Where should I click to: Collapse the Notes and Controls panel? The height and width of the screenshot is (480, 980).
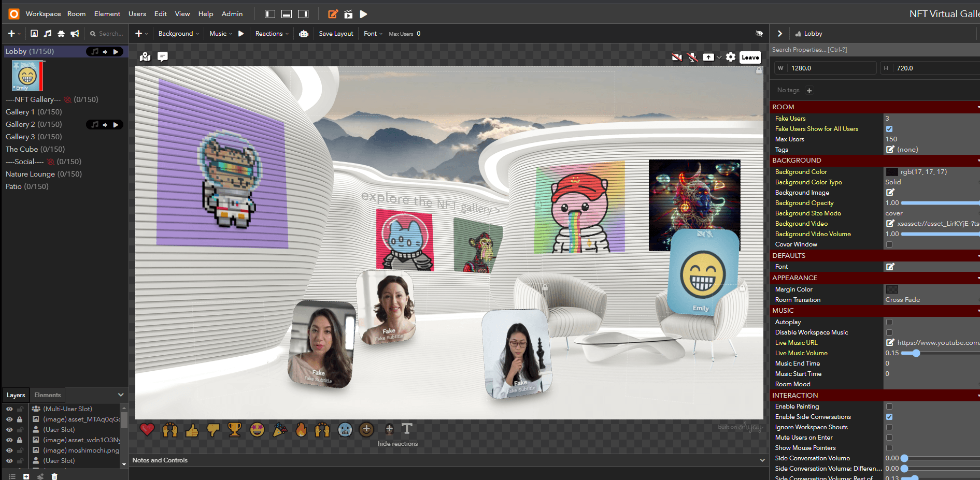(762, 460)
